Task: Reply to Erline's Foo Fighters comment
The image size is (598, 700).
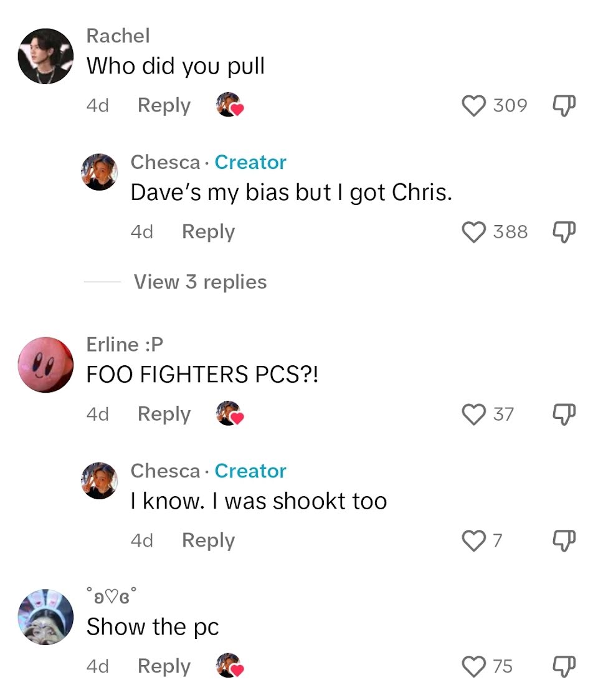Action: [x=164, y=415]
